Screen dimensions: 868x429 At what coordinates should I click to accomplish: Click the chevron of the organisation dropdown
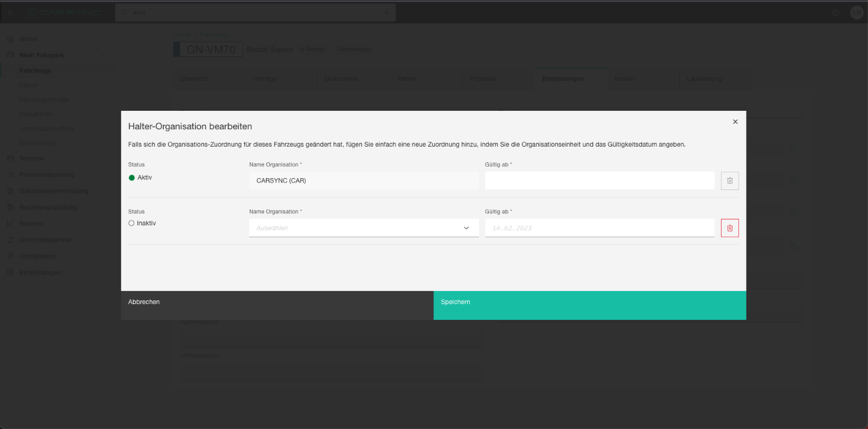click(466, 228)
